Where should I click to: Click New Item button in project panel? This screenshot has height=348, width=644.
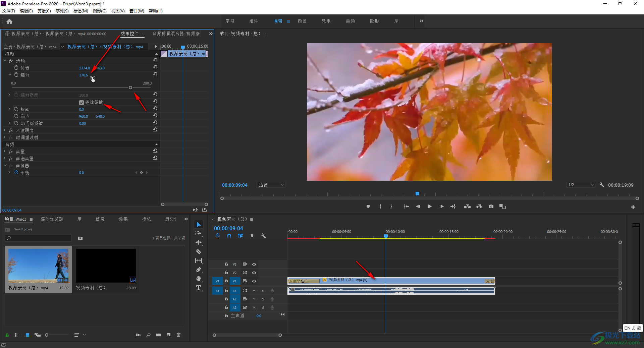coord(169,335)
